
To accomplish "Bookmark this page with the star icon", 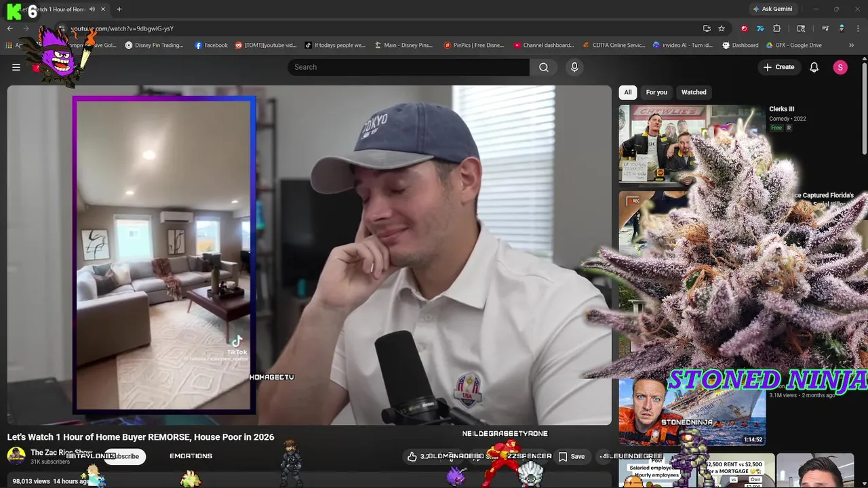I will tap(722, 28).
